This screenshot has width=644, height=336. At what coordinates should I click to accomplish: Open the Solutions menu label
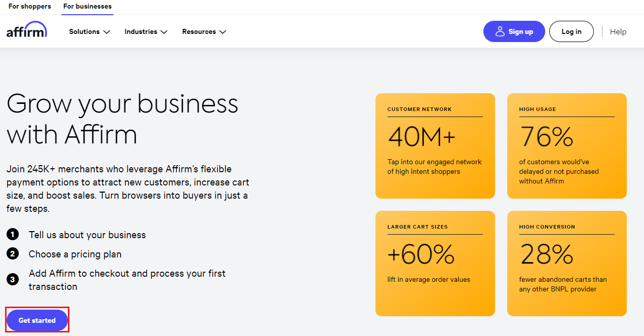[84, 31]
